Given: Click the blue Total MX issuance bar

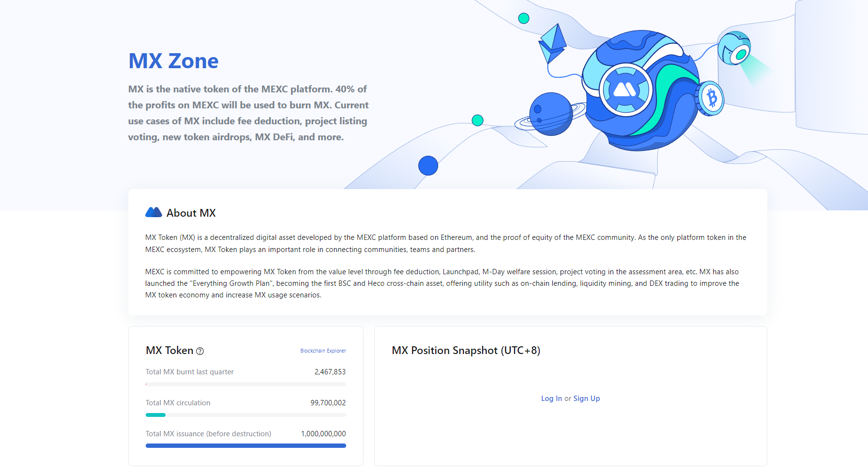Looking at the screenshot, I should pos(245,445).
